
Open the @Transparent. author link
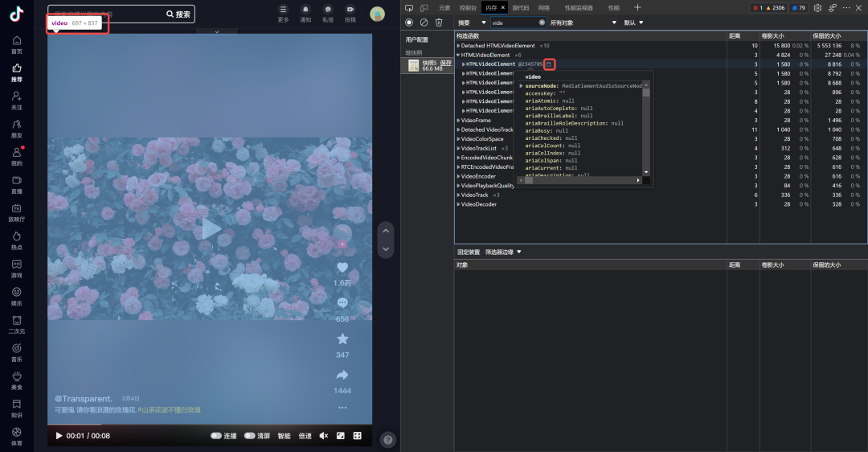84,399
